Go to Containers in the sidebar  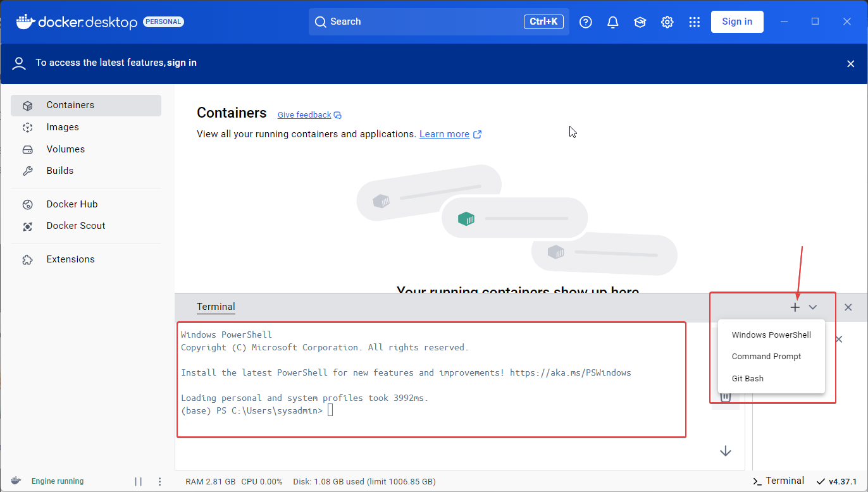[86, 106]
